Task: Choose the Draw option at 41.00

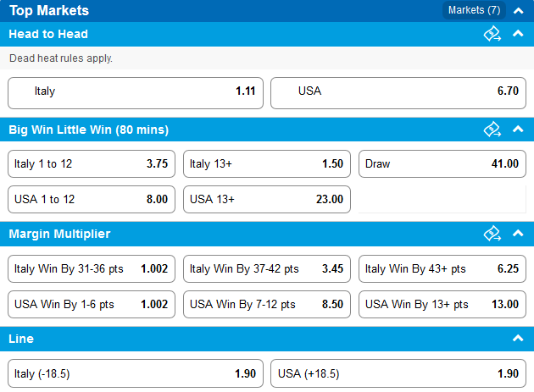Action: tap(442, 164)
